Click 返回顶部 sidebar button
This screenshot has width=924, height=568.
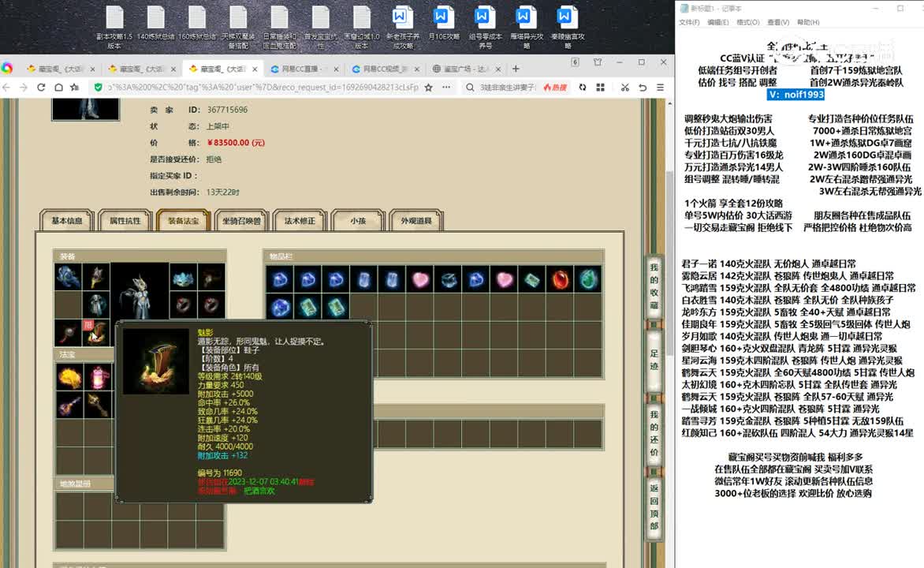[654, 507]
